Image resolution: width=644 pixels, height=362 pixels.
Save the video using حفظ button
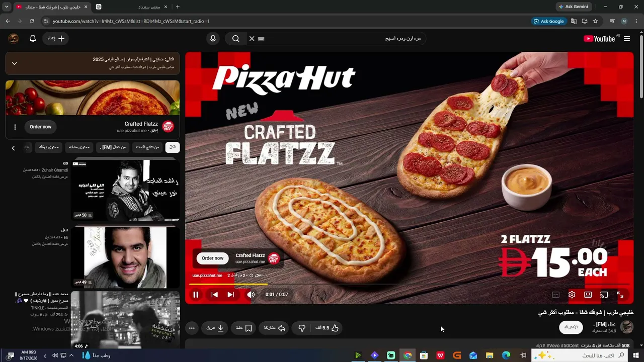[x=244, y=328]
